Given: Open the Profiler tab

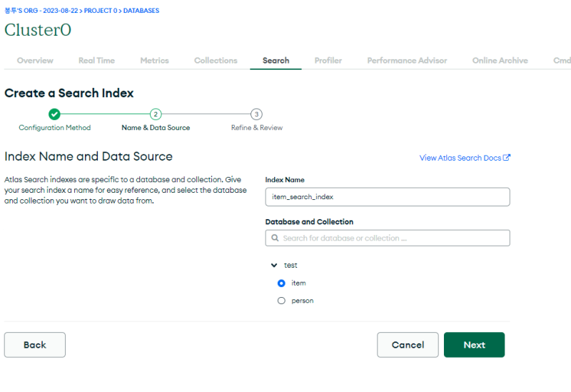Looking at the screenshot, I should click(x=328, y=61).
